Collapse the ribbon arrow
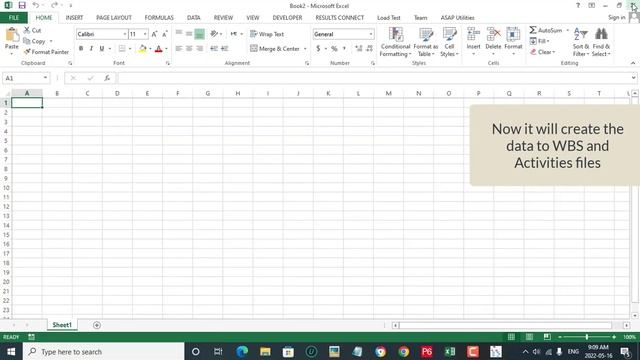 [x=633, y=63]
